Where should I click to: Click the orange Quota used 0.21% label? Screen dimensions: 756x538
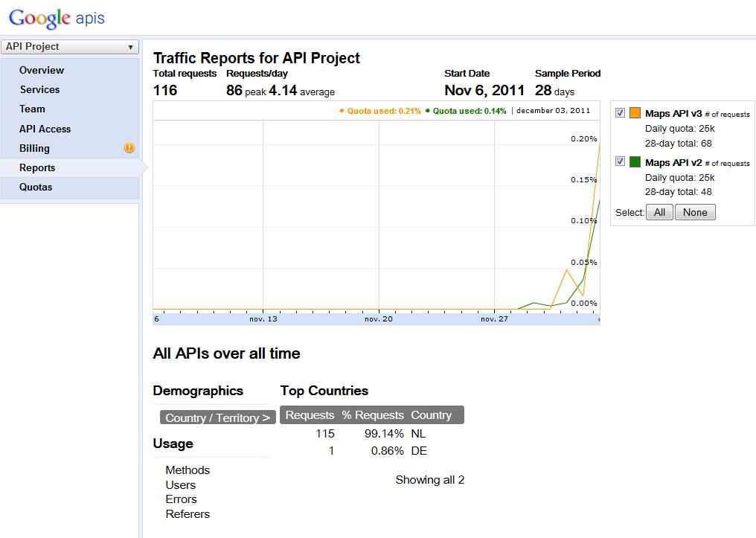point(380,111)
